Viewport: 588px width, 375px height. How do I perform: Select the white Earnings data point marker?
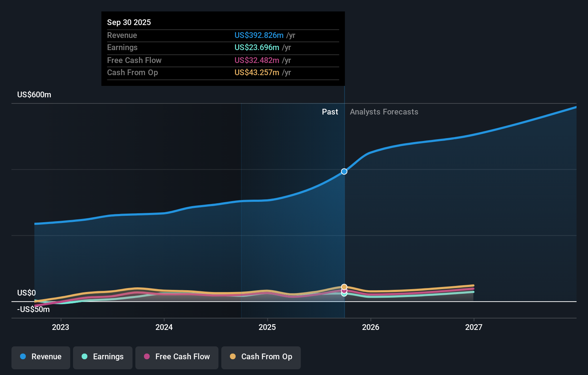(344, 294)
